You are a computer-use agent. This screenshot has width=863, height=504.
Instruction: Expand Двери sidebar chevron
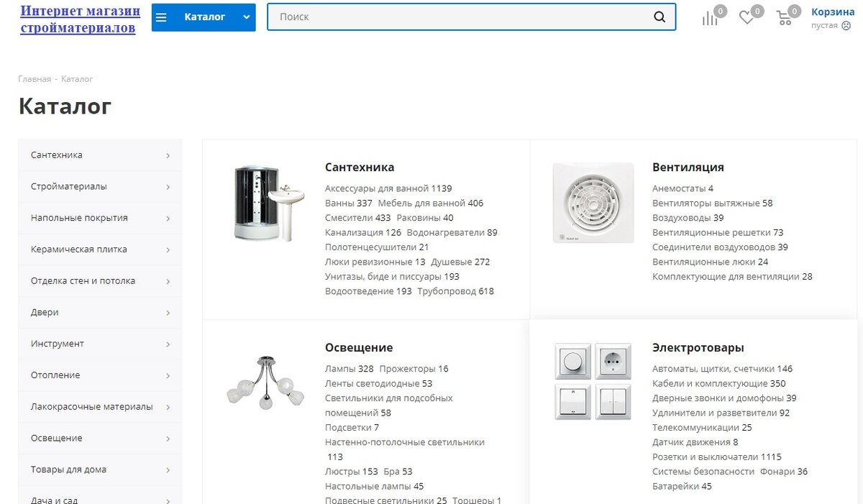click(x=168, y=313)
